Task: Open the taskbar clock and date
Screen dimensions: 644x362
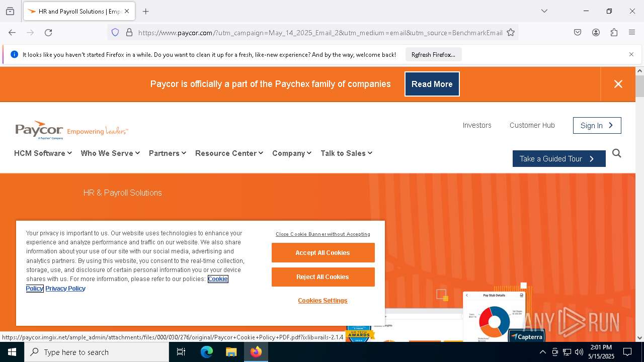Action: point(601,352)
